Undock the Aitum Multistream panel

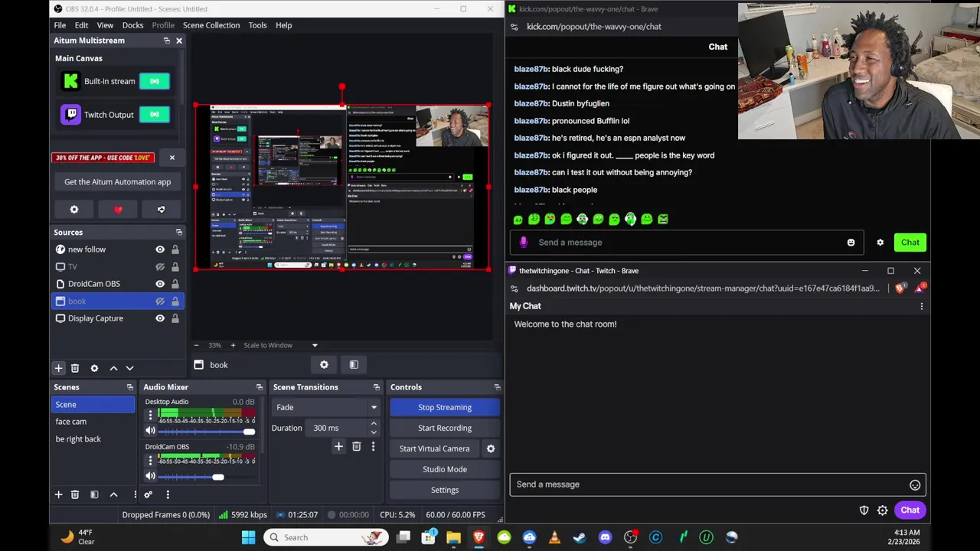click(166, 41)
